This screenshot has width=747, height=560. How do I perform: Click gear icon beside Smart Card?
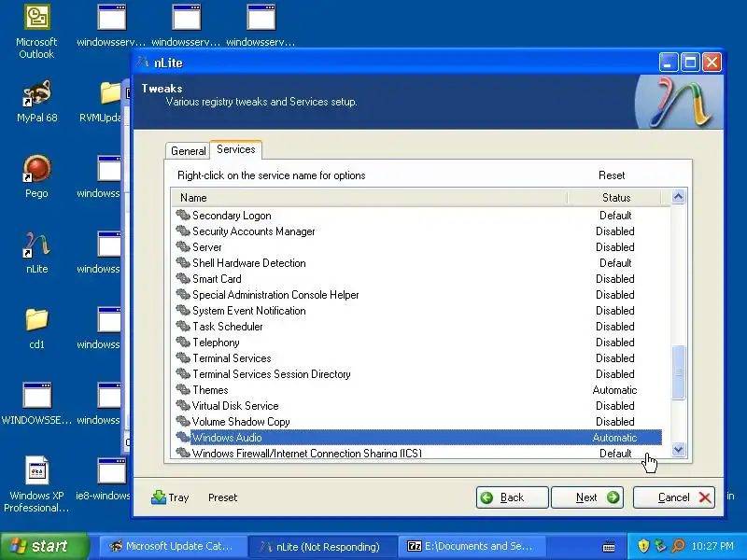pyautogui.click(x=183, y=278)
